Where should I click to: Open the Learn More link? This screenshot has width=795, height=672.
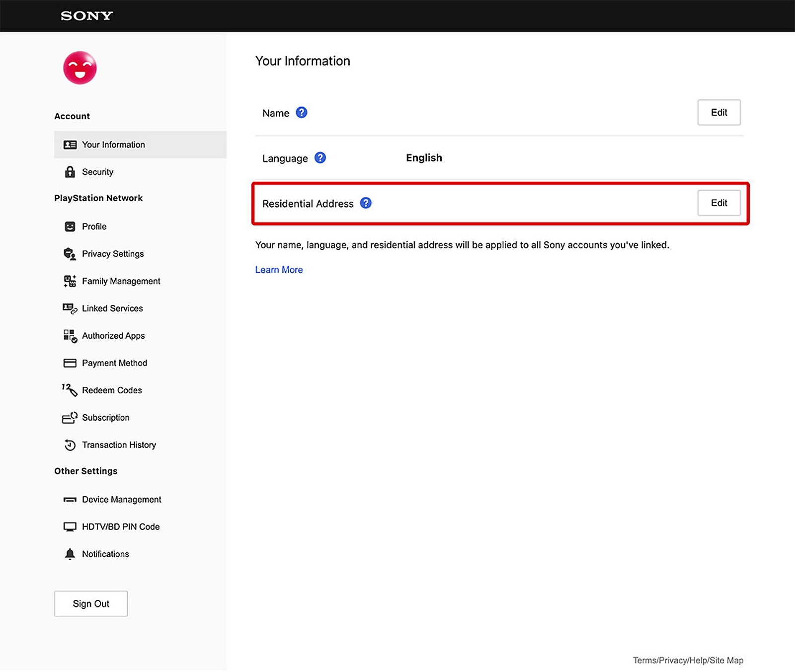pyautogui.click(x=279, y=270)
